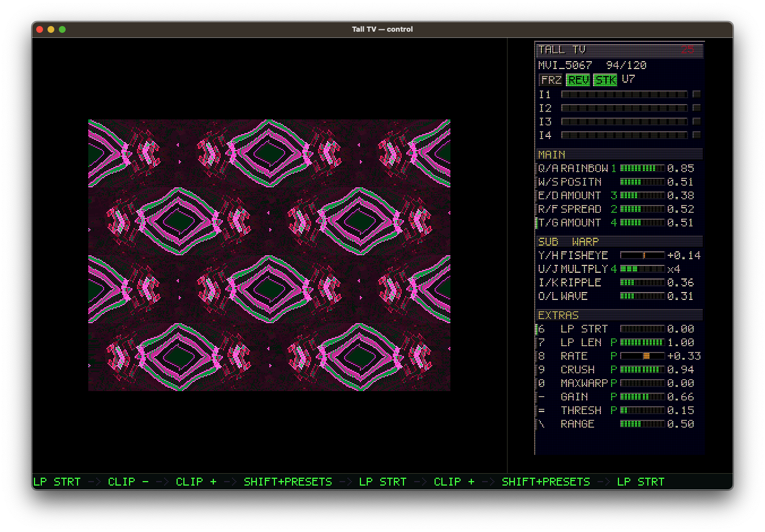Adjust the SPREAD slider bar
Viewport: 765px width, 532px height.
point(642,209)
